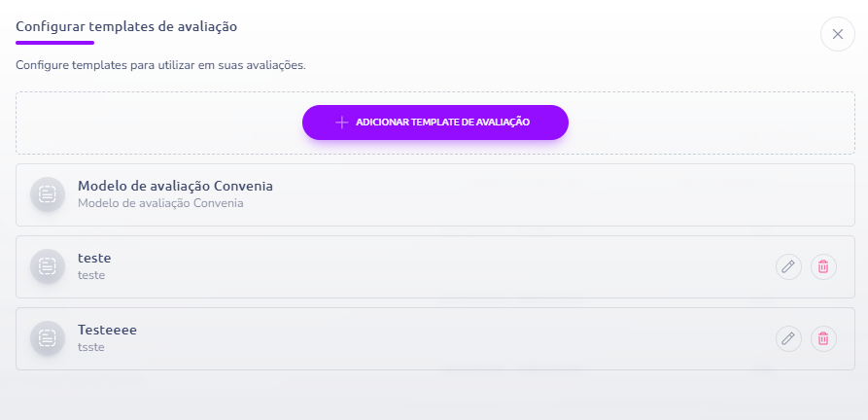
Task: Click 'Adicionar template de avaliação' button label
Action: tap(443, 122)
